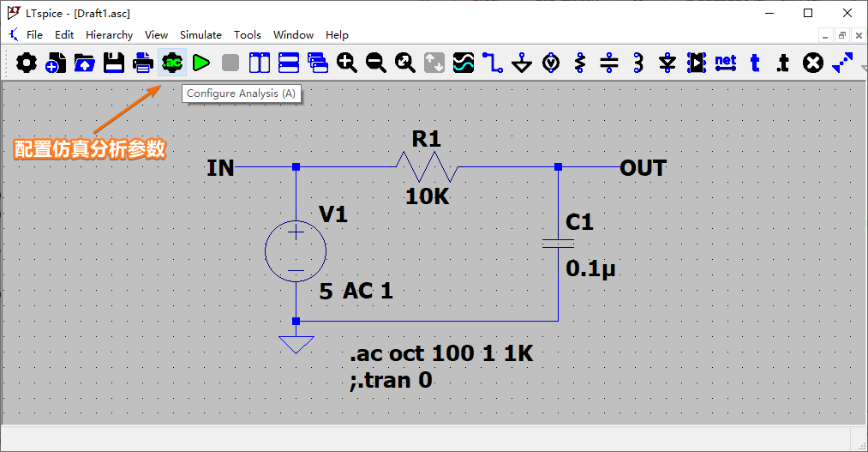Viewport: 868px width, 452px height.
Task: Open the Hierarchy menu
Action: pyautogui.click(x=109, y=35)
